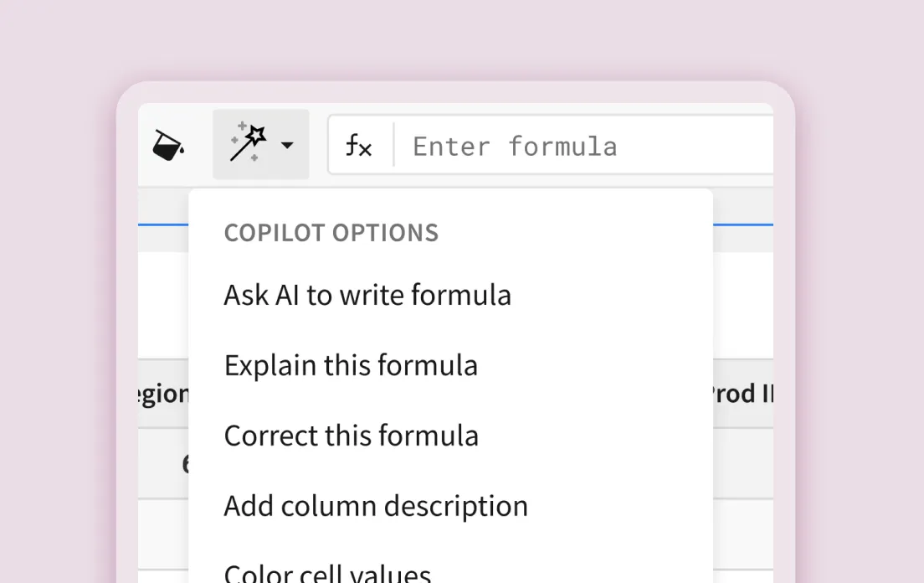The height and width of the screenshot is (583, 924).
Task: Click the blank area above Prod ID header
Action: pos(742,306)
